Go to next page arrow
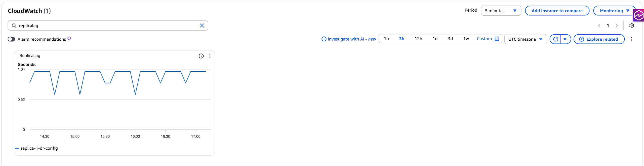 click(616, 25)
